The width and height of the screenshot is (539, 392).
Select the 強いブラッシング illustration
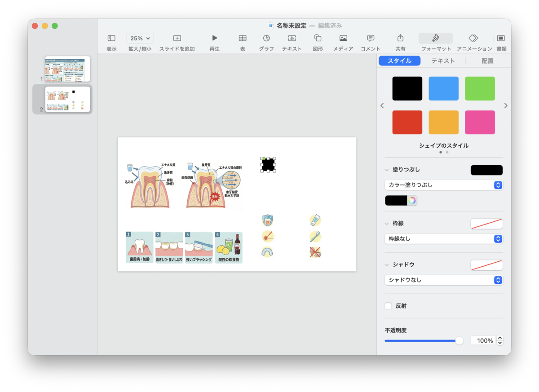click(x=199, y=247)
